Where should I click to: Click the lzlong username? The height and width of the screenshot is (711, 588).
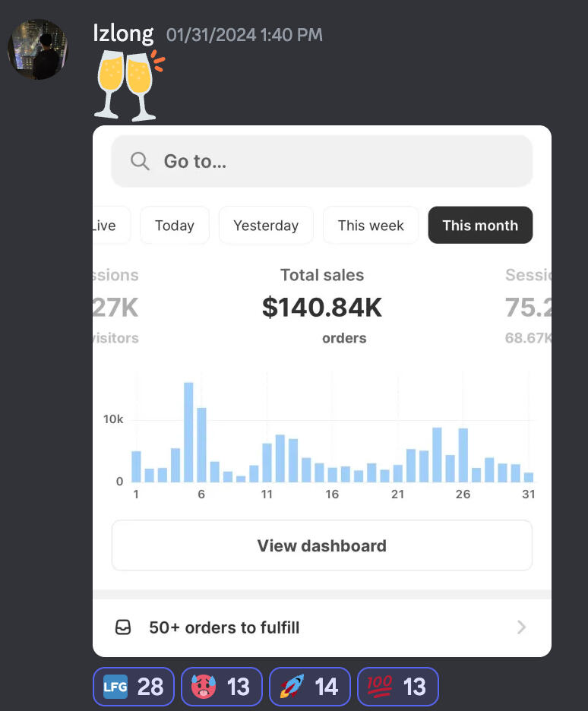coord(122,33)
